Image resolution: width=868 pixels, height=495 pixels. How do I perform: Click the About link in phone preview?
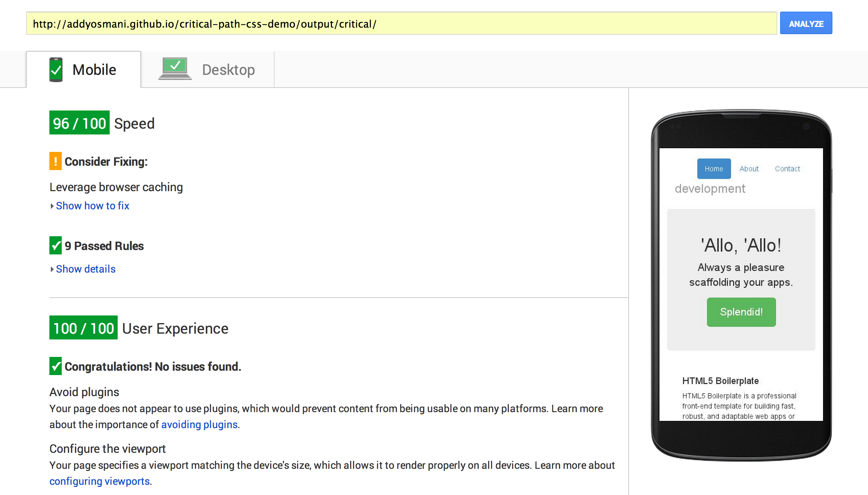[749, 169]
